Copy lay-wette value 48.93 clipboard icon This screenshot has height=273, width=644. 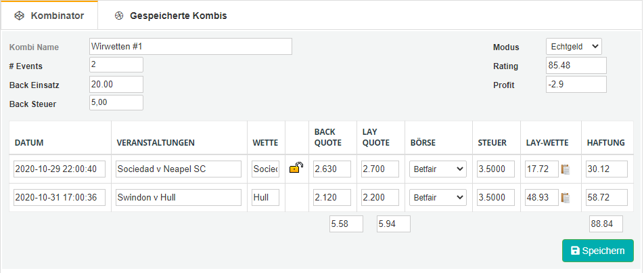tap(566, 197)
